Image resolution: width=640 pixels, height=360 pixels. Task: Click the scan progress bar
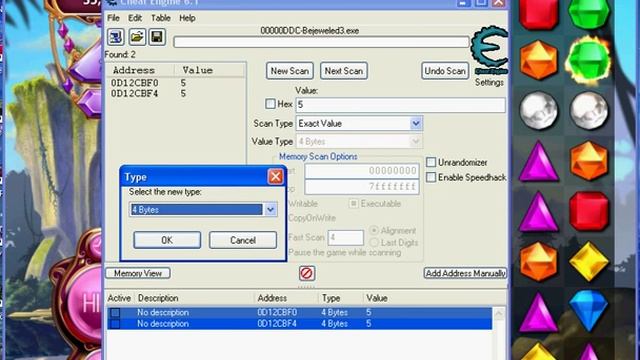[321, 42]
